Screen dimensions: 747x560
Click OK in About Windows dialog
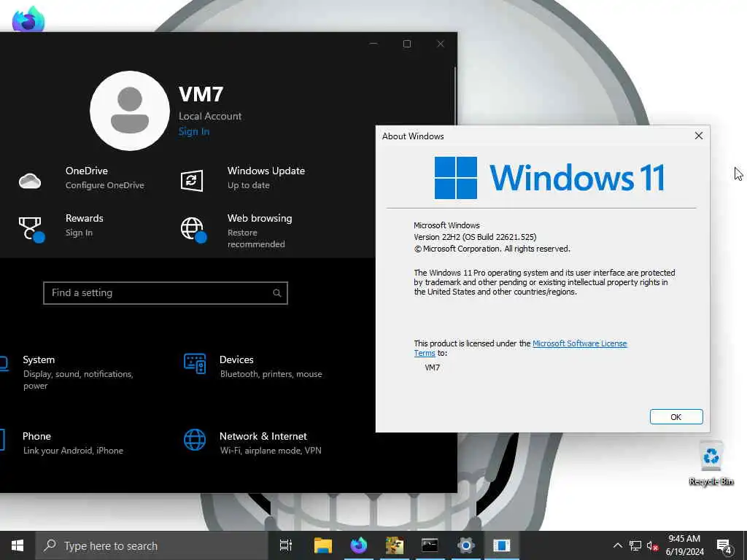(676, 416)
